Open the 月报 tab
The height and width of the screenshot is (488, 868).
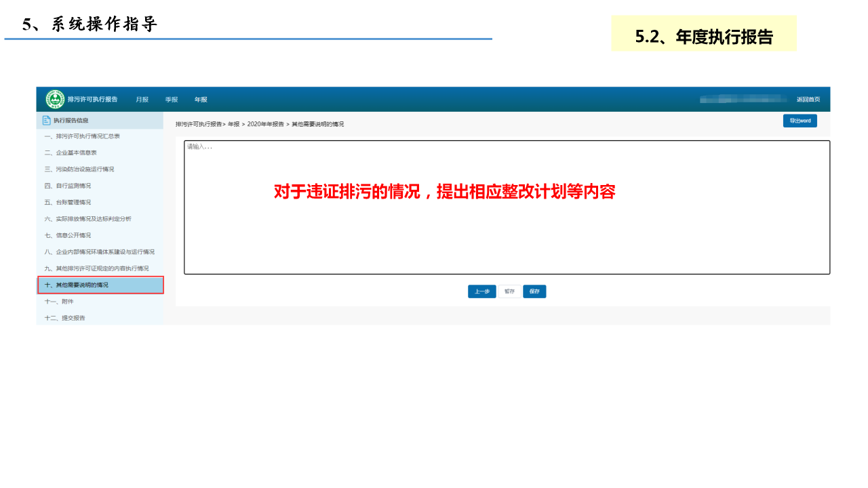click(x=142, y=100)
